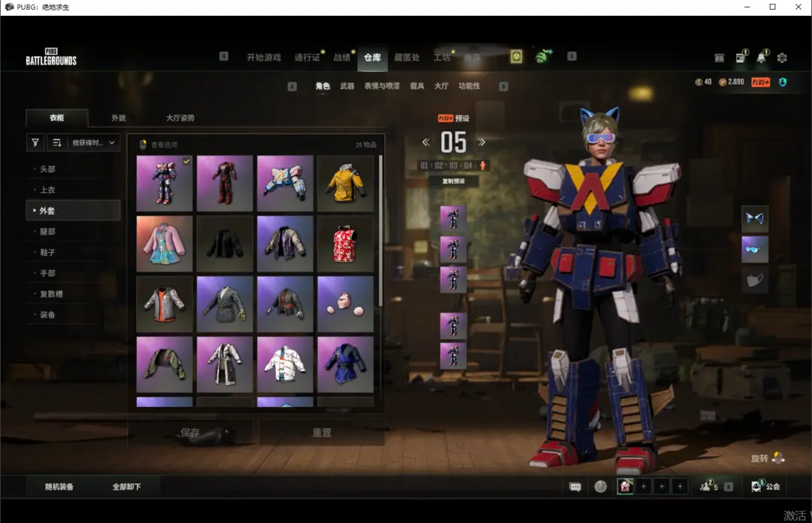
Task: Click the store ticket icon near news
Action: click(720, 57)
